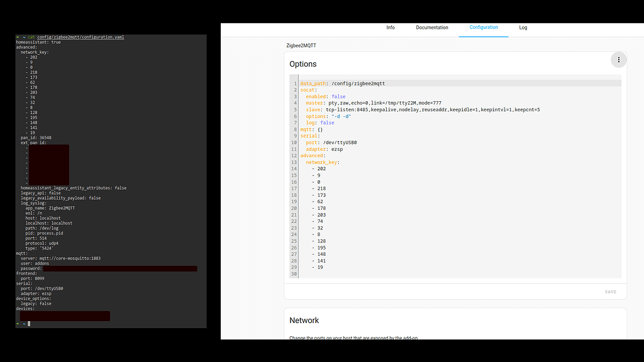Select the Configuration tab
The image size is (644, 362).
coord(484,28)
